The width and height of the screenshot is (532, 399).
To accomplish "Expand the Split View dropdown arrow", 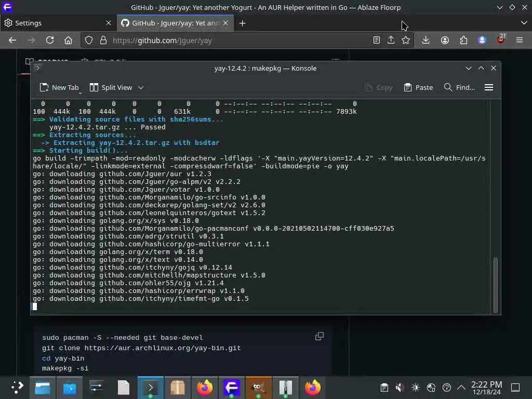I will click(x=141, y=87).
